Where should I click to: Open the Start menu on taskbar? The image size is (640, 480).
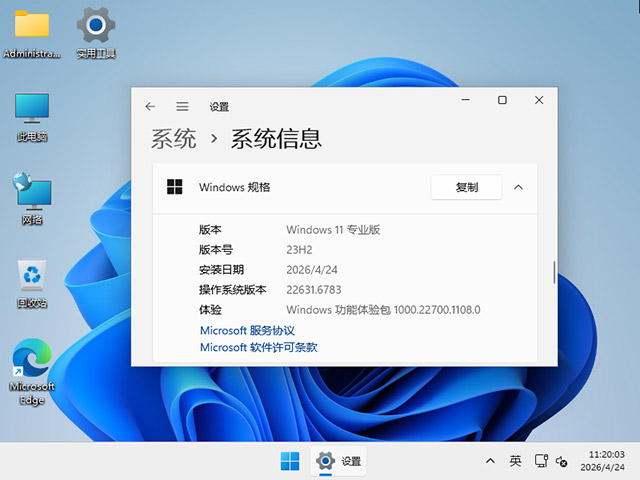click(x=290, y=461)
